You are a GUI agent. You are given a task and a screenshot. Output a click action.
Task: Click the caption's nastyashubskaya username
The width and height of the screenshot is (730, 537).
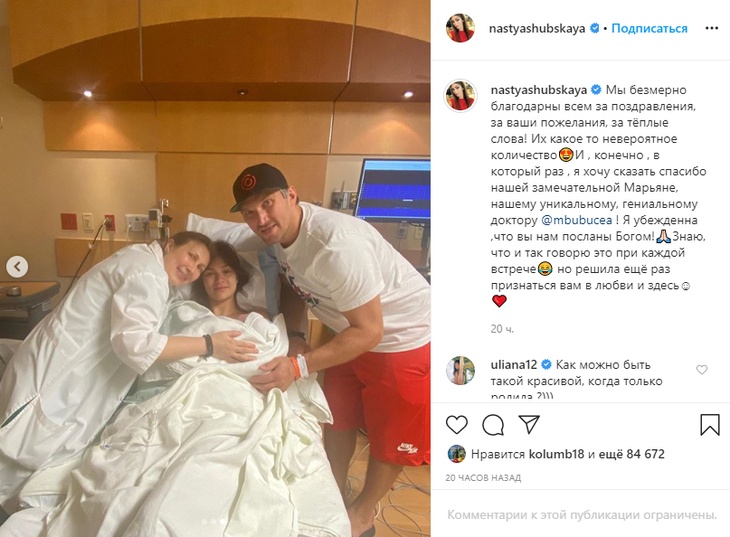click(539, 90)
